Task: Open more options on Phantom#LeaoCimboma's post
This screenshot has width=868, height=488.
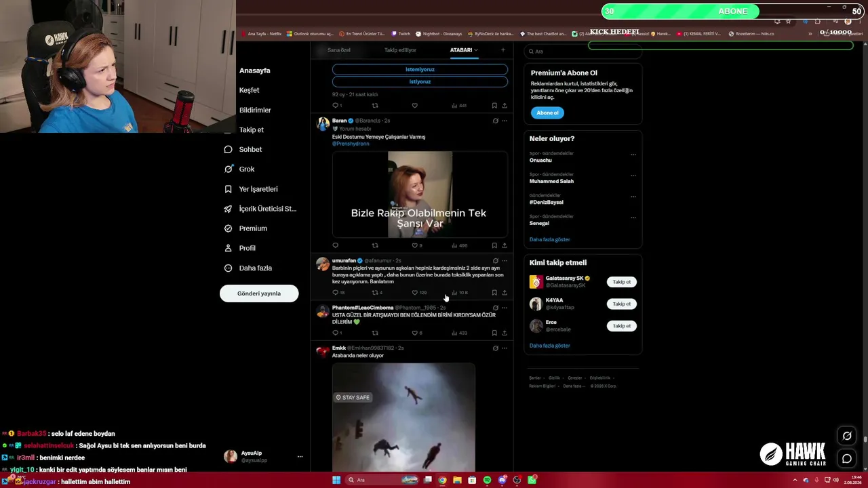Action: tap(504, 308)
